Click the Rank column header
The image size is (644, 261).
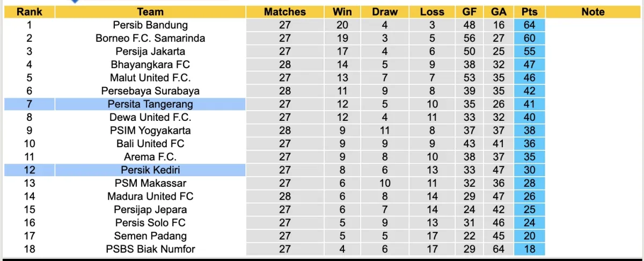point(29,12)
